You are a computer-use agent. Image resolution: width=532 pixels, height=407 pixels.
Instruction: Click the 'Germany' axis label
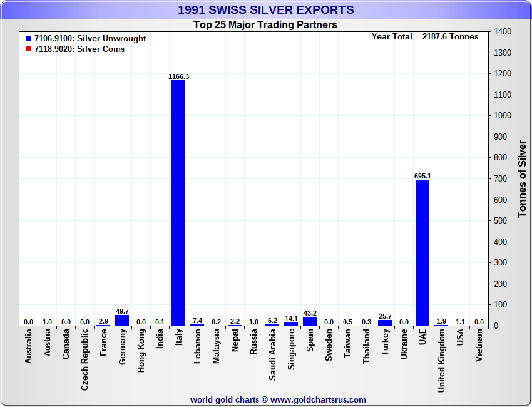(x=122, y=347)
